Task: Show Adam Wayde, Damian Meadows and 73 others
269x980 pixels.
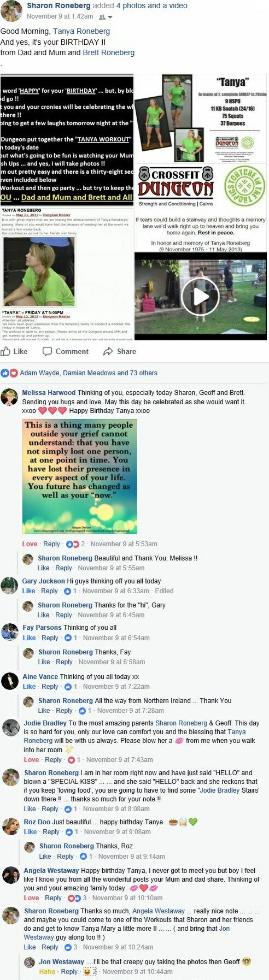Action: point(89,373)
